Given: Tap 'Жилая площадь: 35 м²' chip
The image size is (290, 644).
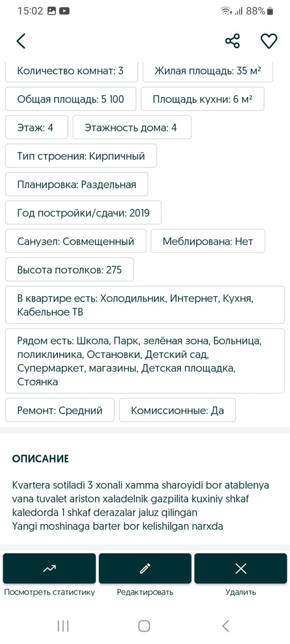Looking at the screenshot, I should click(208, 72).
